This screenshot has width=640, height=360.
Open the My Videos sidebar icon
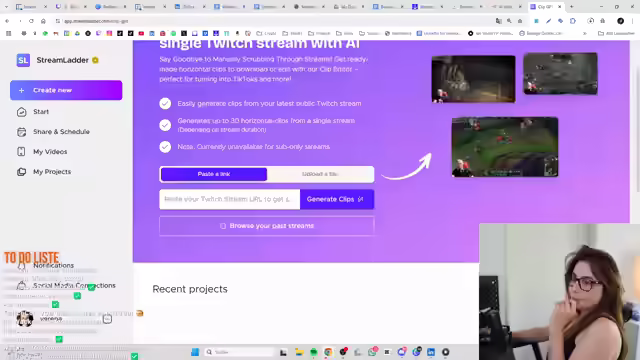tap(22, 152)
